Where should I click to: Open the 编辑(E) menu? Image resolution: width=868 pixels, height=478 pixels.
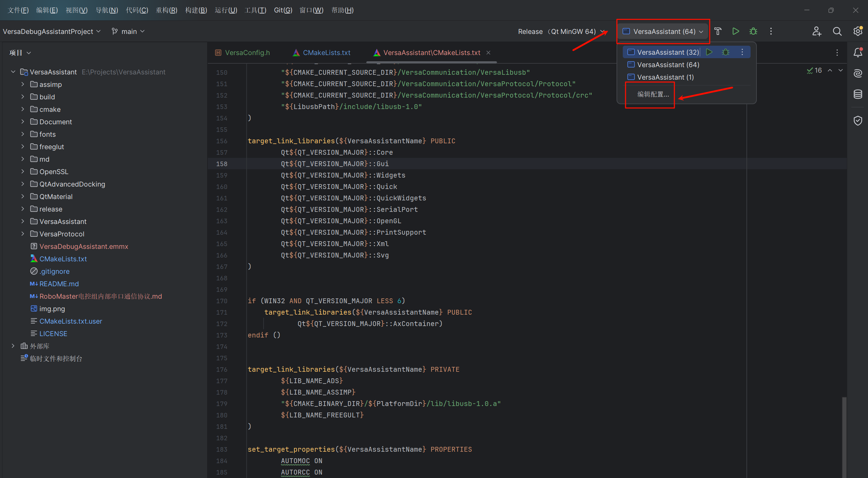pyautogui.click(x=47, y=10)
